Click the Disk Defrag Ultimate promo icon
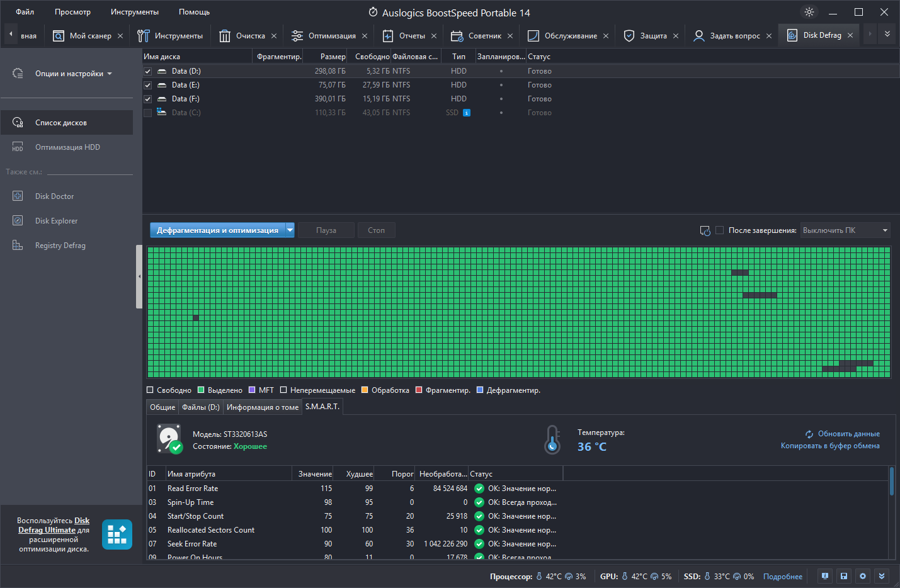The height and width of the screenshot is (588, 900). (x=117, y=534)
